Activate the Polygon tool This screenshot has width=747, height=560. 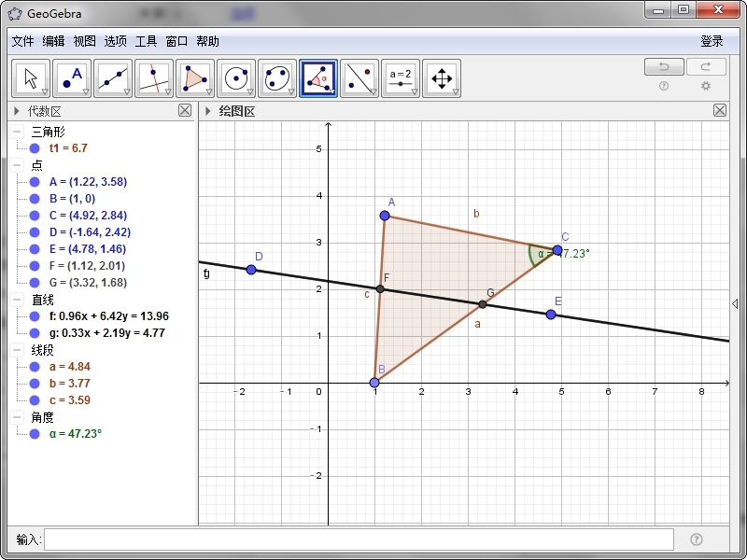point(194,77)
